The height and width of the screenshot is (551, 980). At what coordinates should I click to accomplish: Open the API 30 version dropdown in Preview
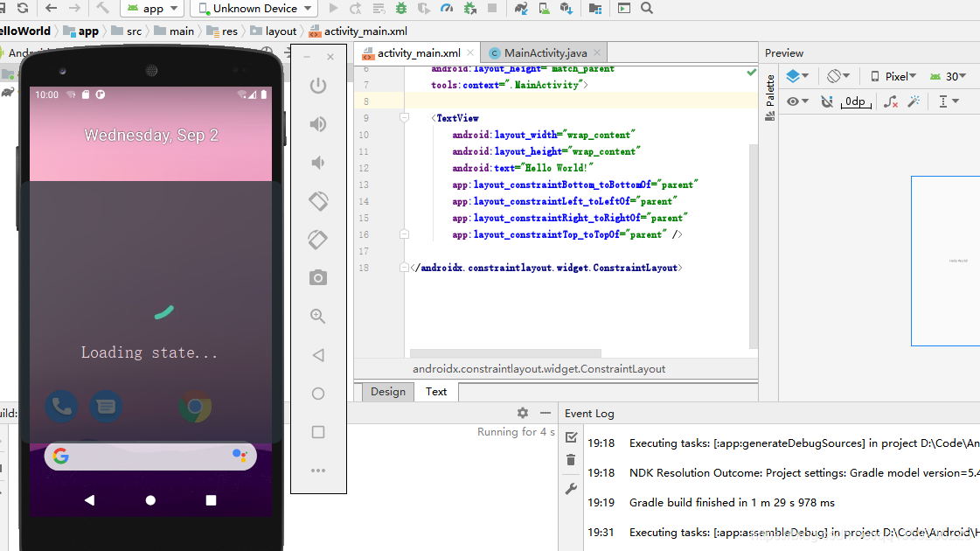954,76
